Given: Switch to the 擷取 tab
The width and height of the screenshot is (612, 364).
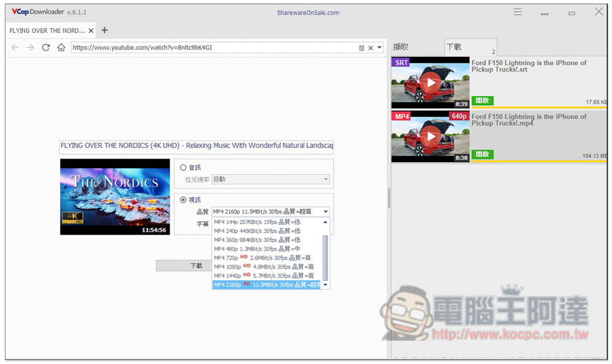Looking at the screenshot, I should 401,47.
